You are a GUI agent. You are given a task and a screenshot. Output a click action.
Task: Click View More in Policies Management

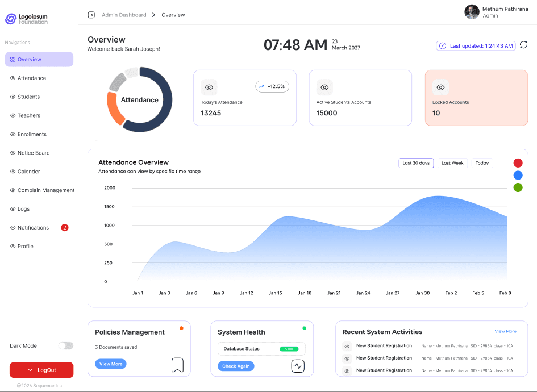tap(111, 364)
